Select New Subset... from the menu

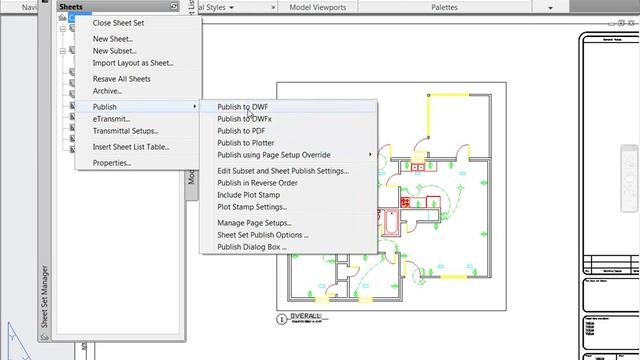click(114, 51)
